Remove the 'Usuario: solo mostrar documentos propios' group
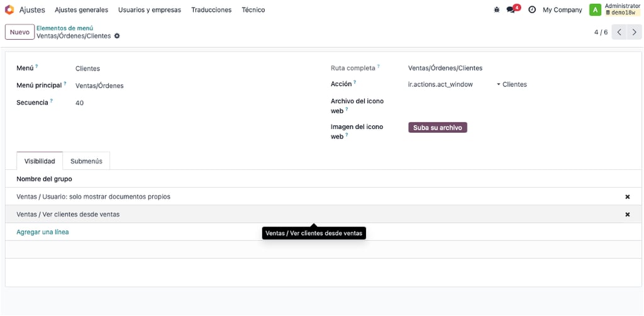 pos(627,197)
